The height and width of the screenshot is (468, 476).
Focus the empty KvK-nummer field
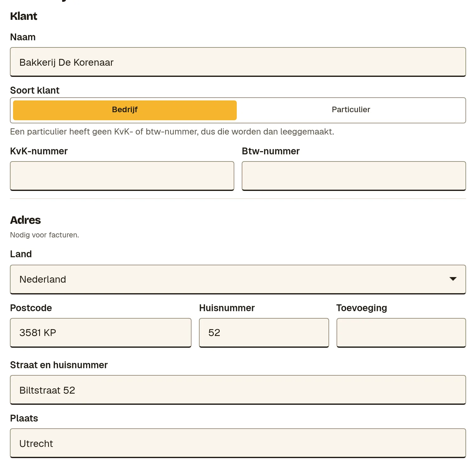point(122,176)
